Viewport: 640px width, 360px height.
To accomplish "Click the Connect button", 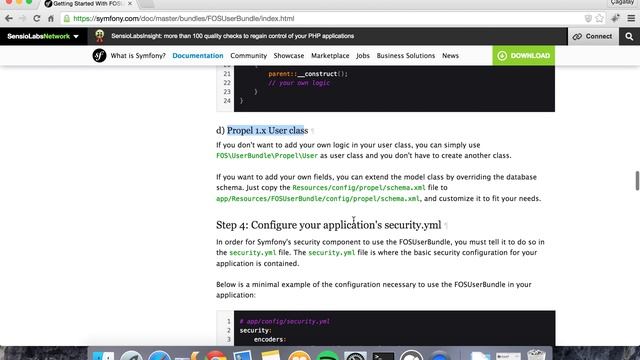I will 593,36.
